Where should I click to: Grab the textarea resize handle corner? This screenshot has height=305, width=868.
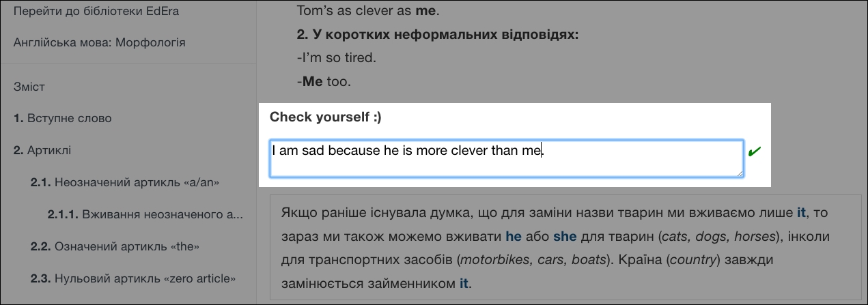(x=740, y=174)
